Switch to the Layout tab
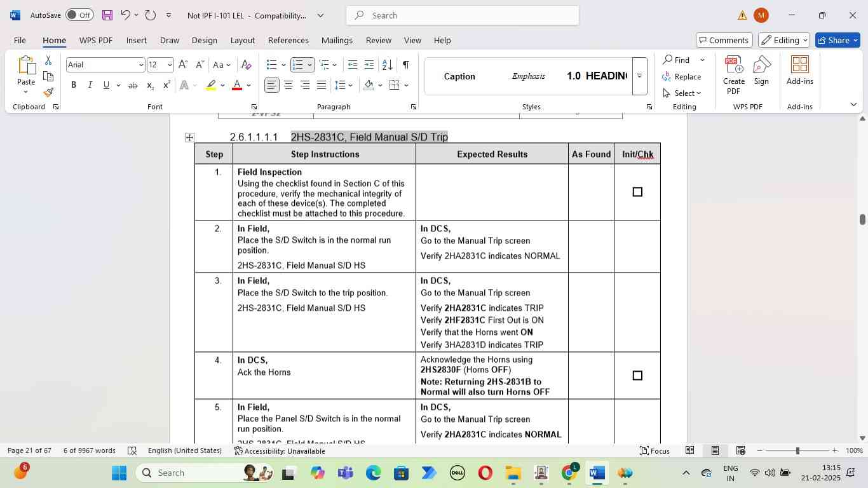Image resolution: width=868 pixels, height=488 pixels. (242, 40)
